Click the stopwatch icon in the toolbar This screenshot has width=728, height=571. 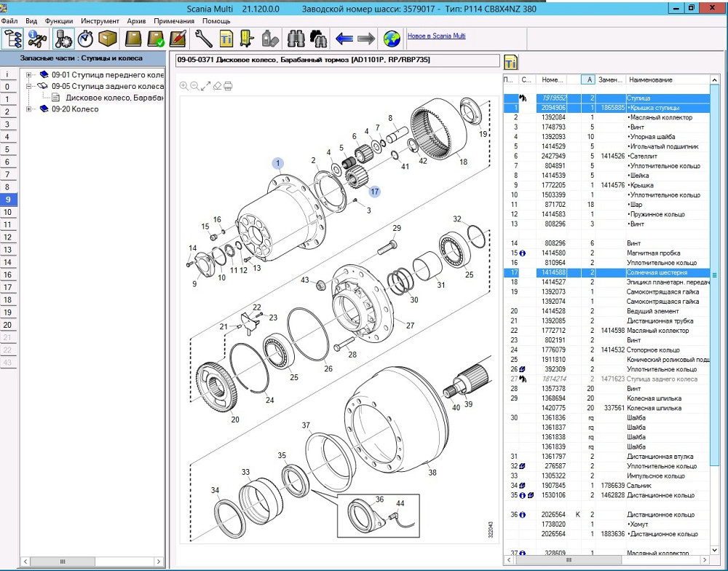86,38
